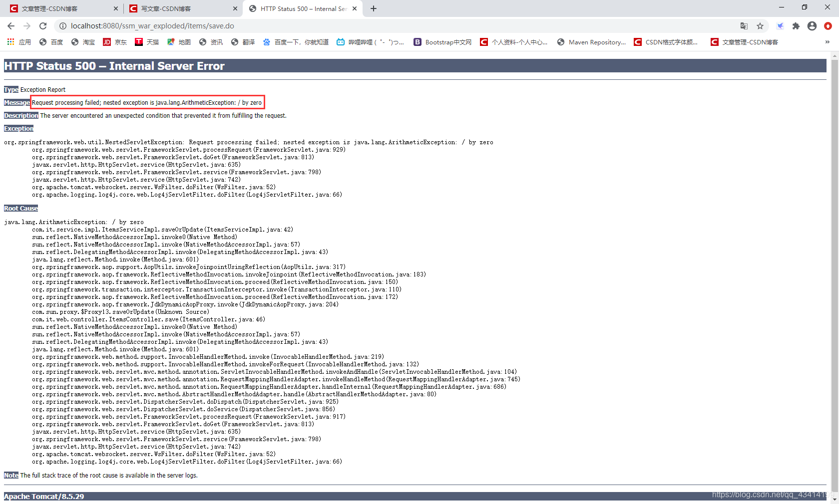Click the Exception section label
839x504 pixels.
point(19,129)
